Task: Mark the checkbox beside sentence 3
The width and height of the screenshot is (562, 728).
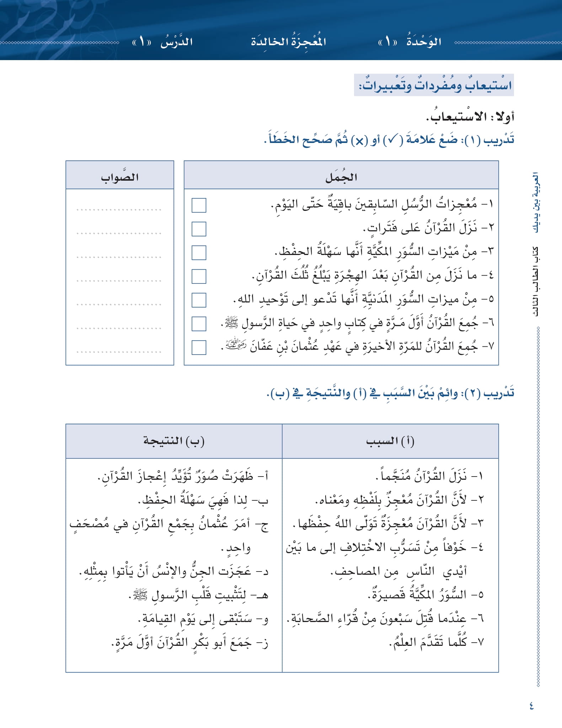Action: click(x=199, y=253)
